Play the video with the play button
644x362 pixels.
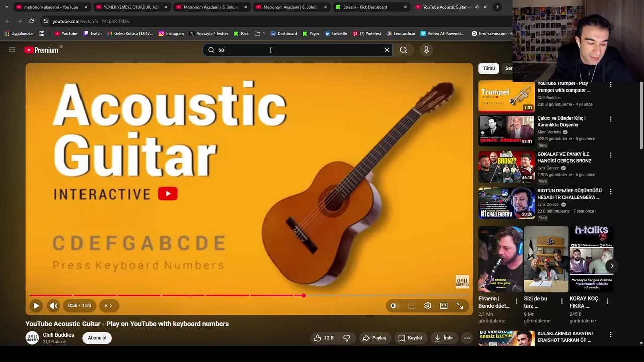tap(36, 305)
